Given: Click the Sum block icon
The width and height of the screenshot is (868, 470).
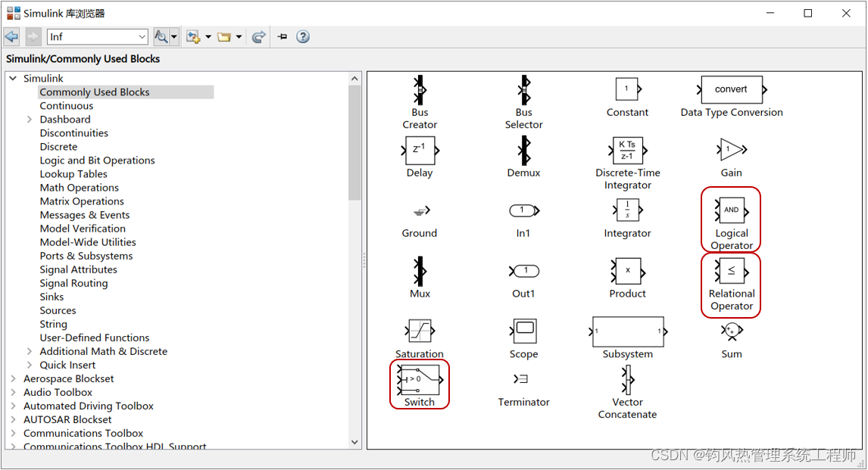Looking at the screenshot, I should [x=731, y=331].
